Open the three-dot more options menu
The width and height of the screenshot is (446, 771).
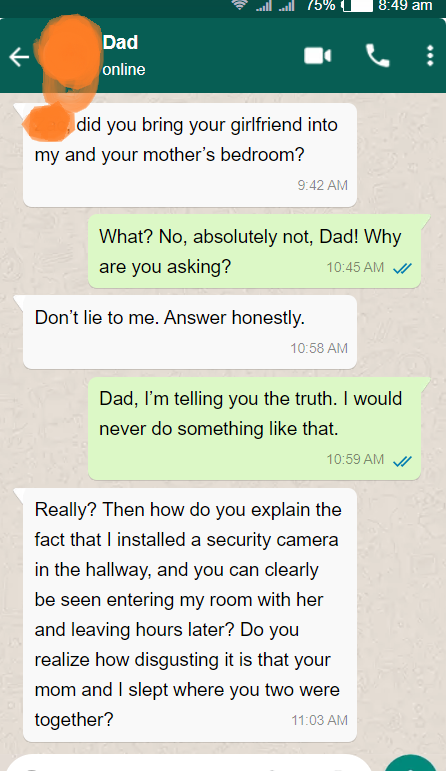coord(430,56)
